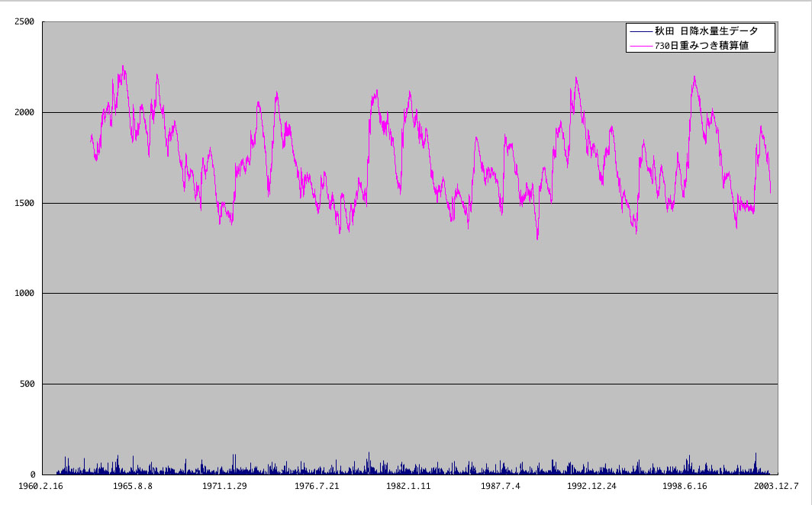Click the 1965.8.8 x-axis date label
Screen dimensions: 812x505
133,486
